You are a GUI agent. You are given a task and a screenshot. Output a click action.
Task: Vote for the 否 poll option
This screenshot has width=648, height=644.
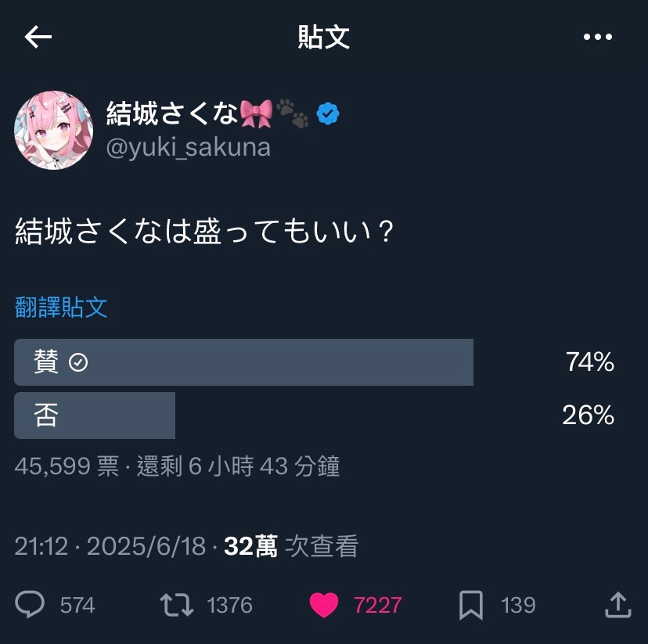94,416
